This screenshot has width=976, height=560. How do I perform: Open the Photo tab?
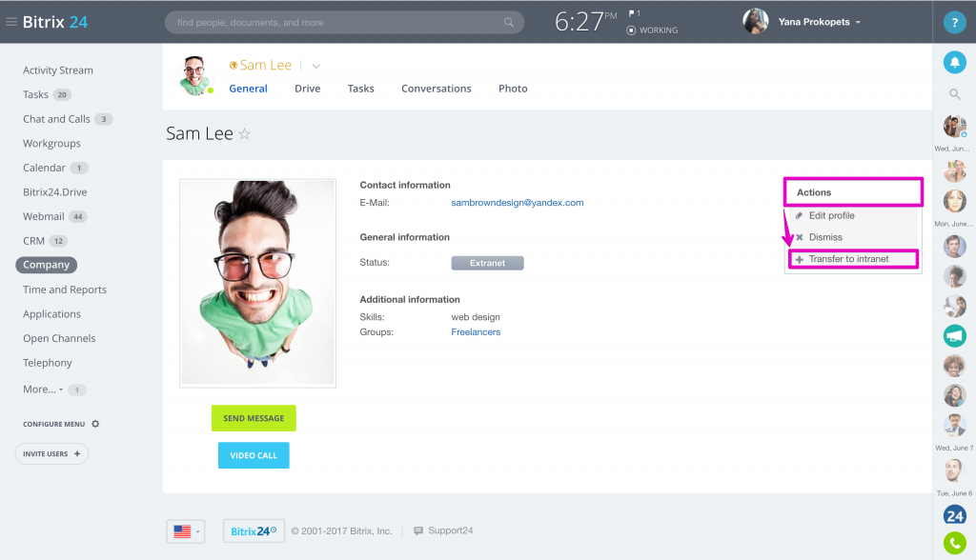pos(513,89)
